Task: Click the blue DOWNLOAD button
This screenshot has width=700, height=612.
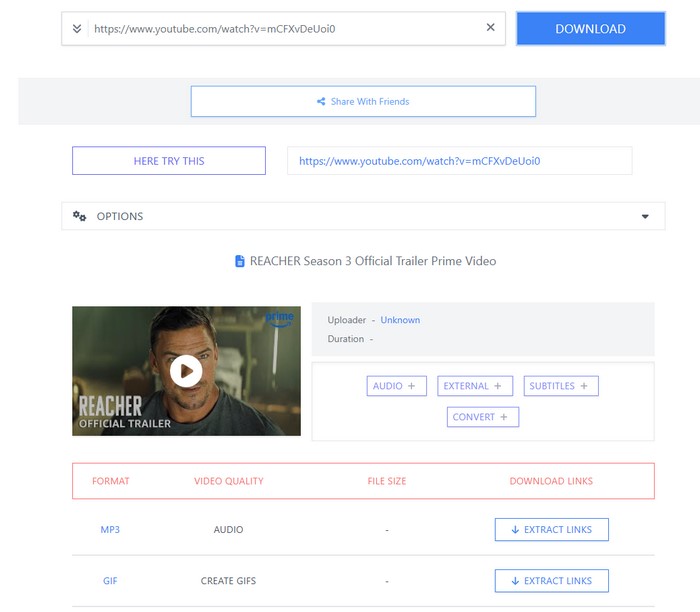Action: [591, 29]
